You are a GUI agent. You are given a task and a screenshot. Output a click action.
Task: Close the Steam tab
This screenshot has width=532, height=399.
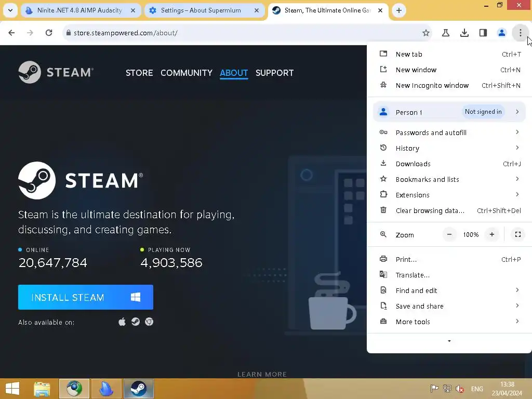tap(380, 10)
